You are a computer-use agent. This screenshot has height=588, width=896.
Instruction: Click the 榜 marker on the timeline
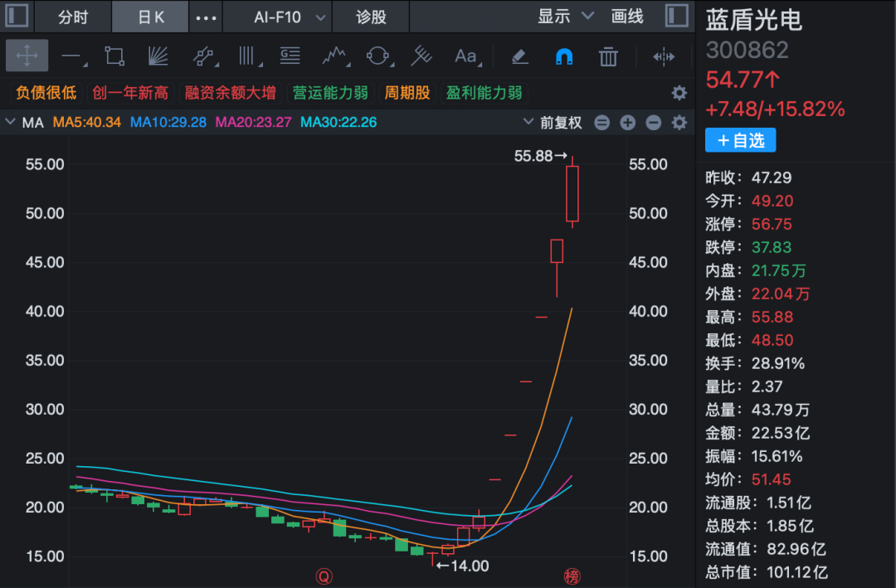[x=572, y=576]
